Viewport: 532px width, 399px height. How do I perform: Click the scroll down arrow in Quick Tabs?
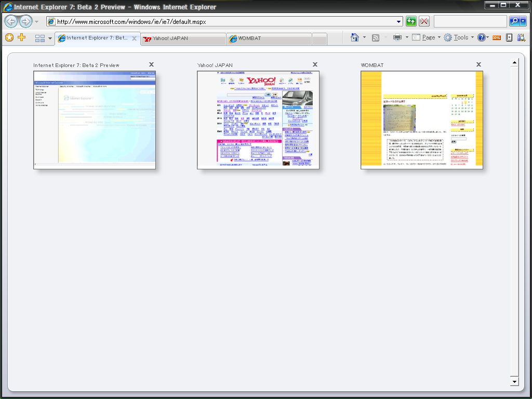[x=514, y=382]
